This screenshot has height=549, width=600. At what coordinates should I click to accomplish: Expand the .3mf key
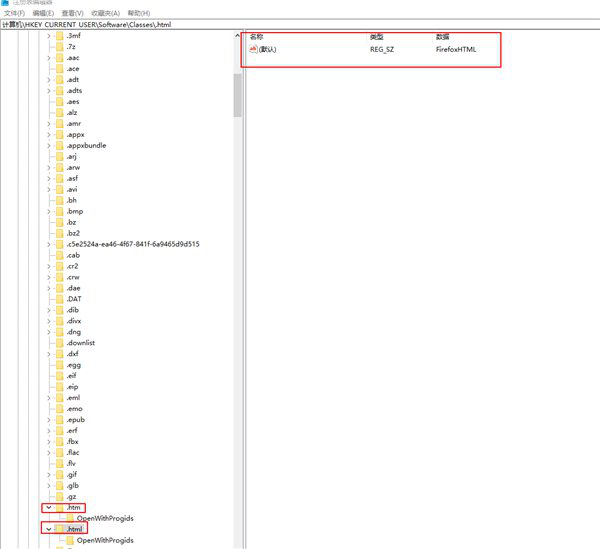(48, 36)
